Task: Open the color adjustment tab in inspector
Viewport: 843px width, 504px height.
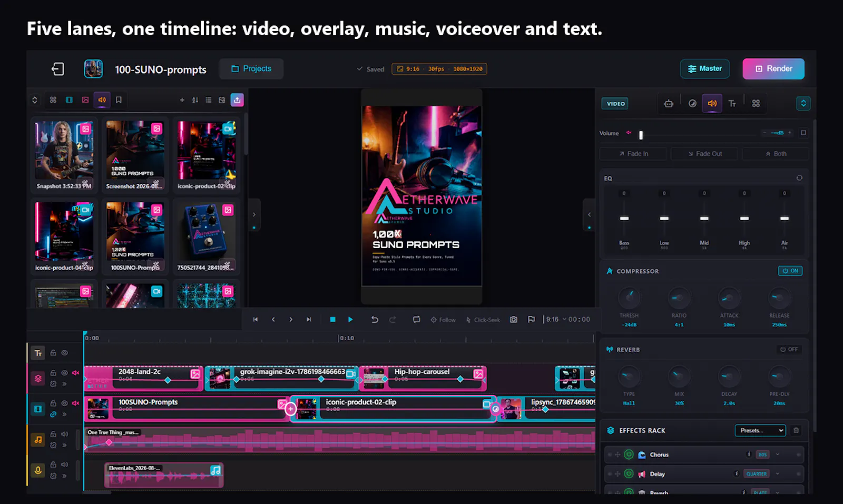Action: [692, 103]
